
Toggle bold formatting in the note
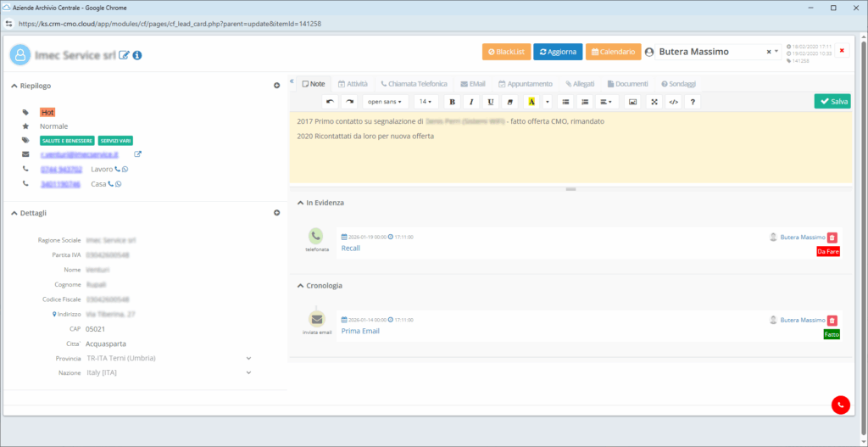tap(452, 102)
